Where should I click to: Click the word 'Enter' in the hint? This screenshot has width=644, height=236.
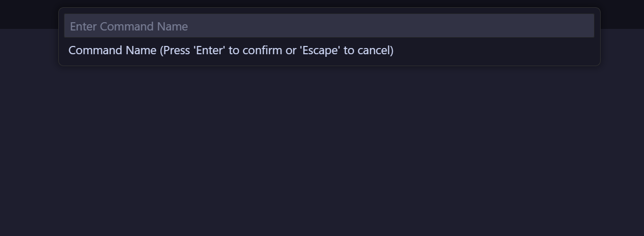click(209, 50)
